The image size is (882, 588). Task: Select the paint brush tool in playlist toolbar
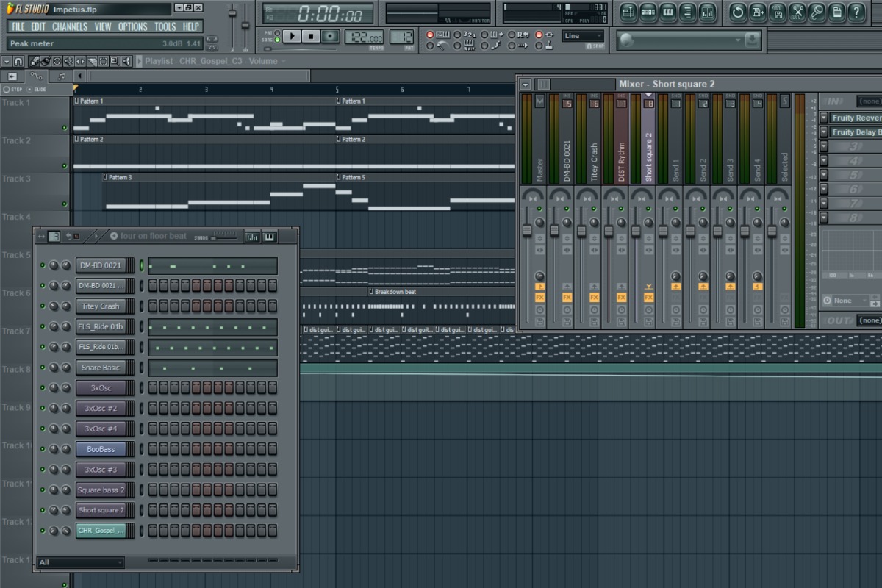[x=45, y=61]
